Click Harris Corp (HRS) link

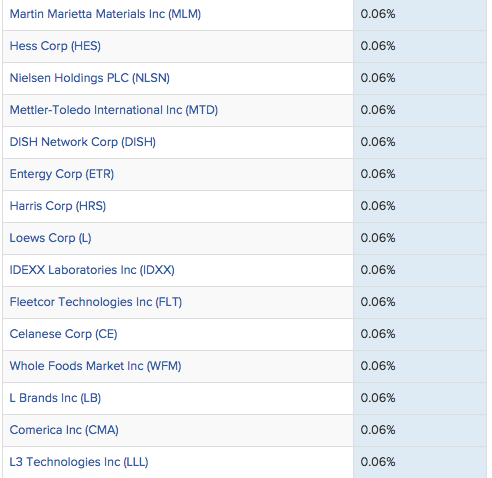58,206
